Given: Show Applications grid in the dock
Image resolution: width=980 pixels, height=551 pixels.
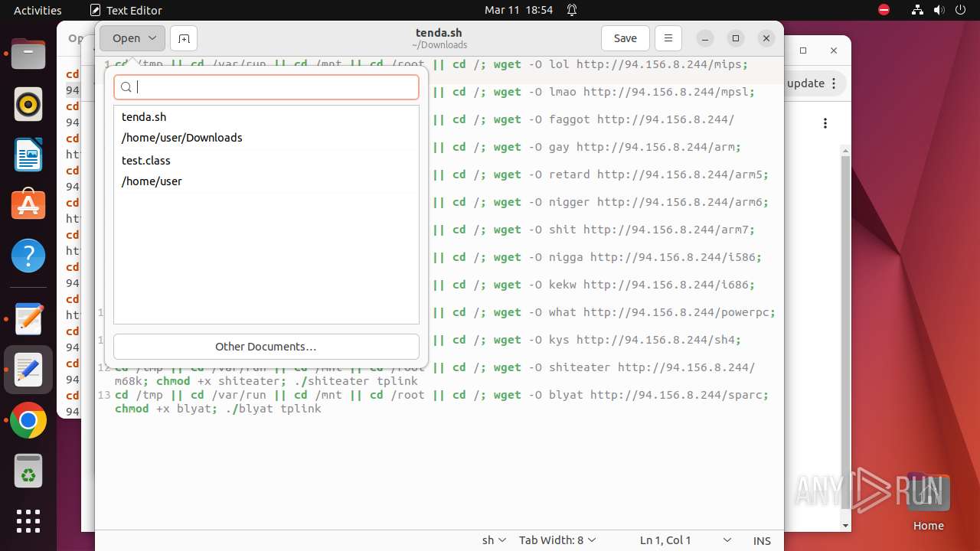Looking at the screenshot, I should (28, 521).
